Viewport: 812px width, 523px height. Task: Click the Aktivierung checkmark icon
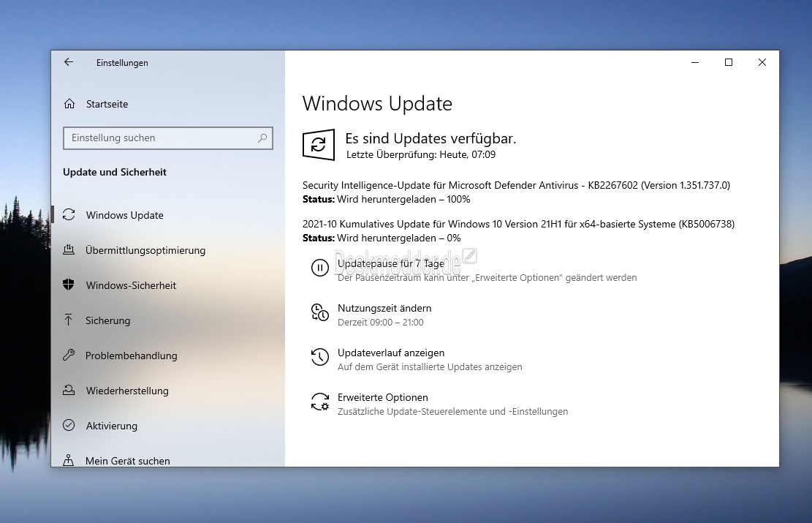[x=69, y=425]
